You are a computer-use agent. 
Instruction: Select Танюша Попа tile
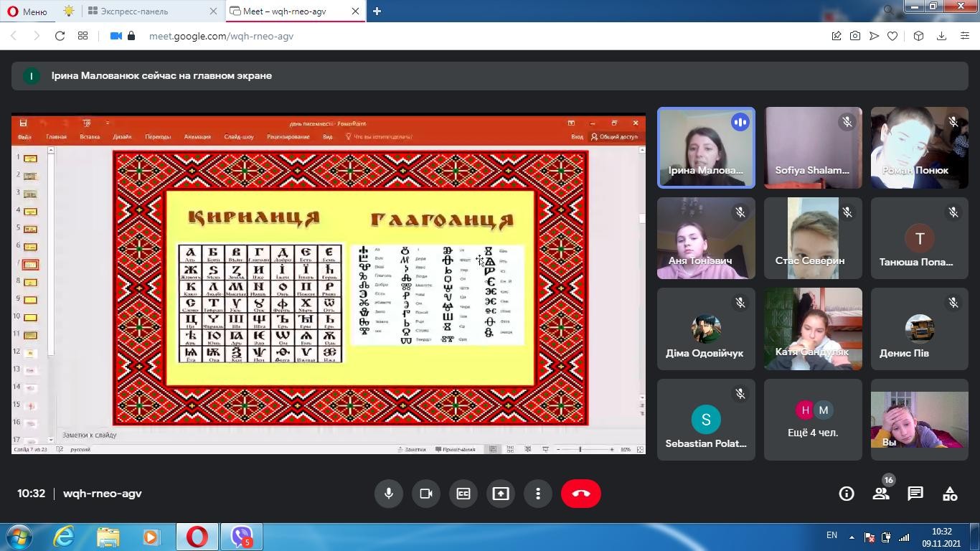point(920,238)
